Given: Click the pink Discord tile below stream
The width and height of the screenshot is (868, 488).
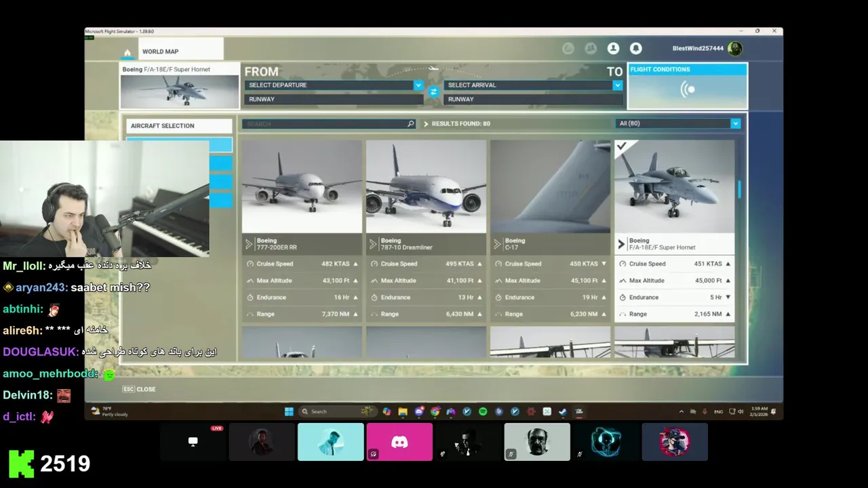Looking at the screenshot, I should [x=399, y=442].
